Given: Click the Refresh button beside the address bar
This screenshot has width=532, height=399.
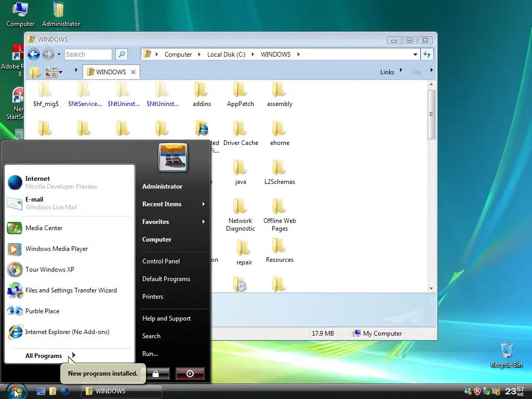Looking at the screenshot, I should point(427,54).
